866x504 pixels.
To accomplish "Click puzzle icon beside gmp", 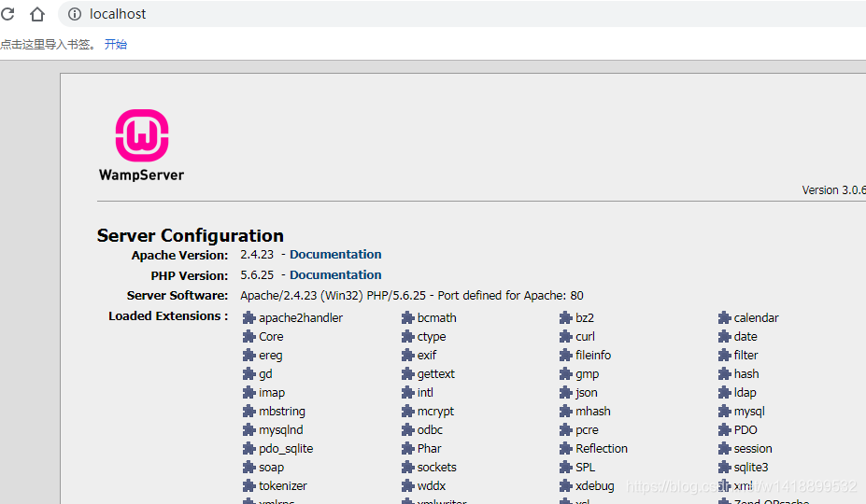I will (x=565, y=374).
